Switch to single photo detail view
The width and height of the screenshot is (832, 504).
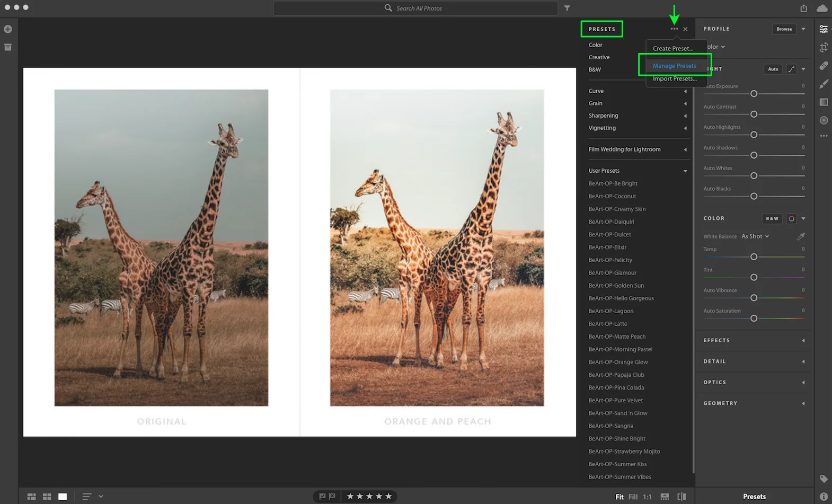coord(63,497)
